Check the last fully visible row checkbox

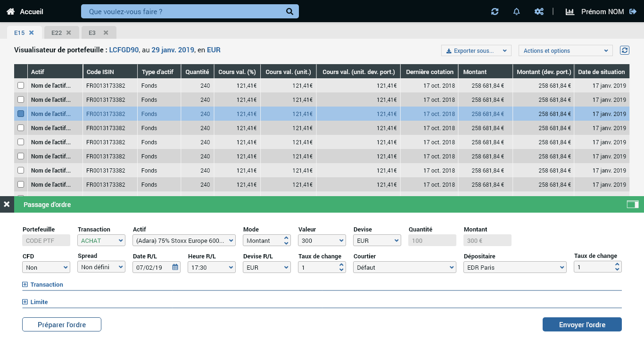pos(21,184)
